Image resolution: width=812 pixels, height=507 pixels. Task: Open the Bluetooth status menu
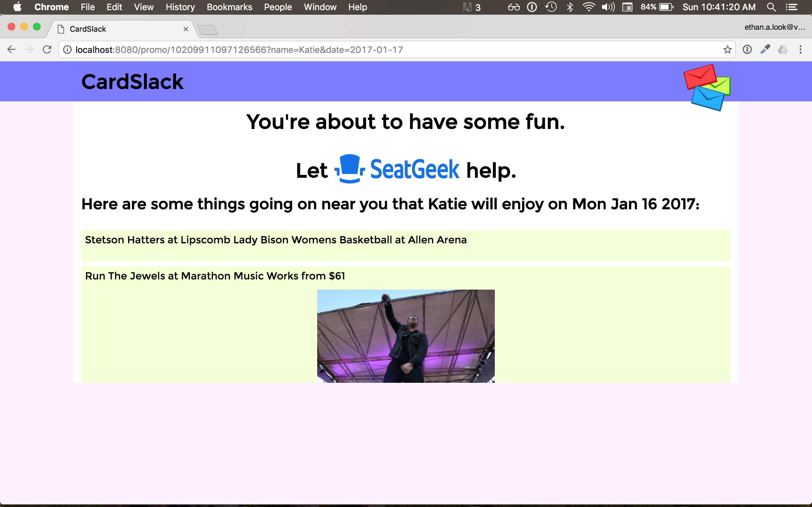pyautogui.click(x=570, y=7)
